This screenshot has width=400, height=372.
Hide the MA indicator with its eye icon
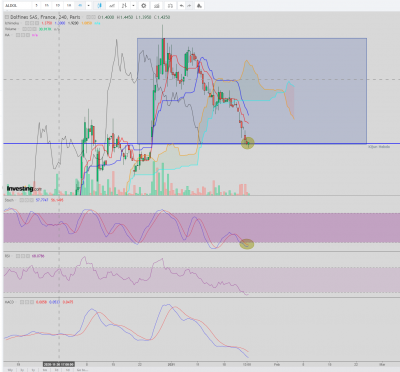[18, 35]
